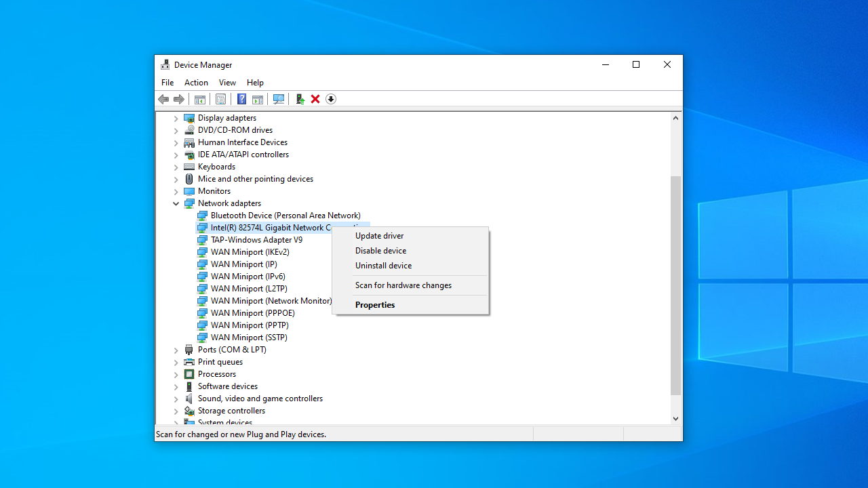
Task: Choose Update driver from context menu
Action: [379, 236]
